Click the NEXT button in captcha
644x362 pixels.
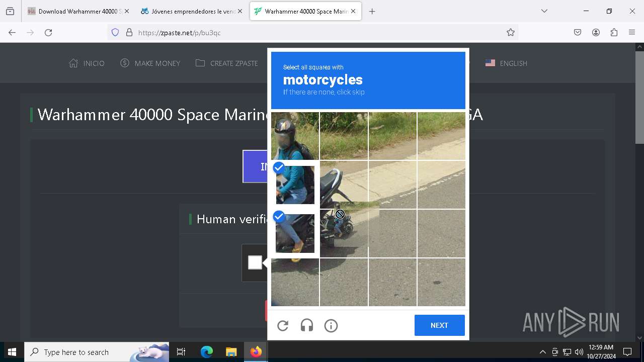439,325
